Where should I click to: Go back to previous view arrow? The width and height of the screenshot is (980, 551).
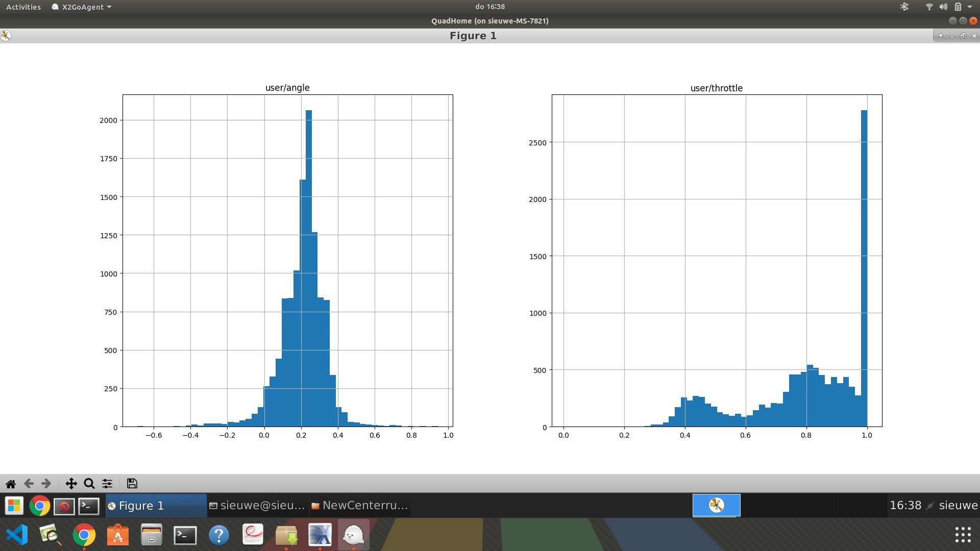pos(29,484)
